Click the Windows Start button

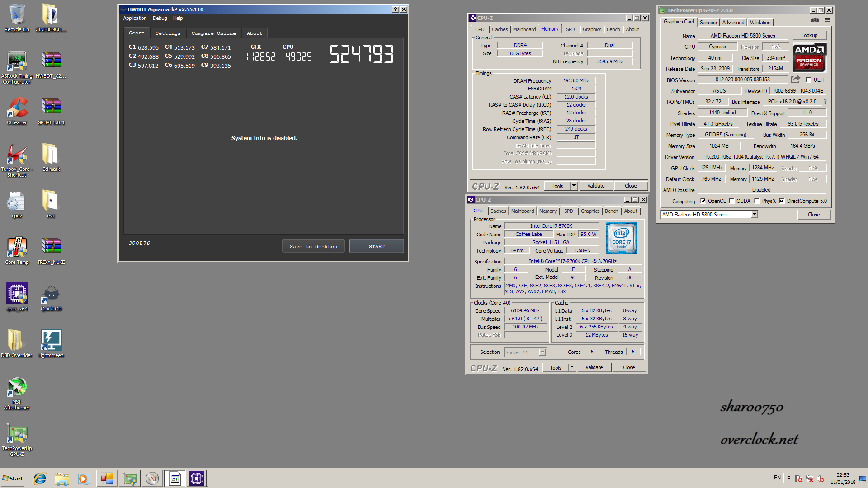tap(13, 479)
